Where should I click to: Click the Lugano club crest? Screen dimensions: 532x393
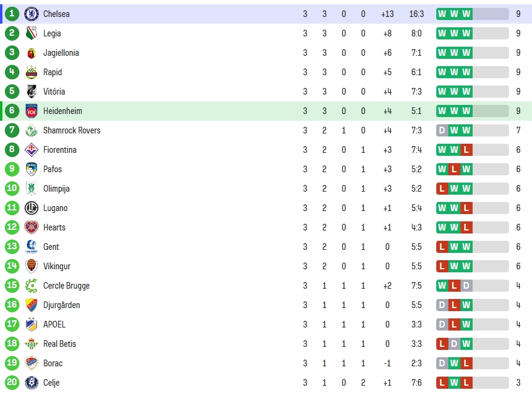tap(32, 208)
